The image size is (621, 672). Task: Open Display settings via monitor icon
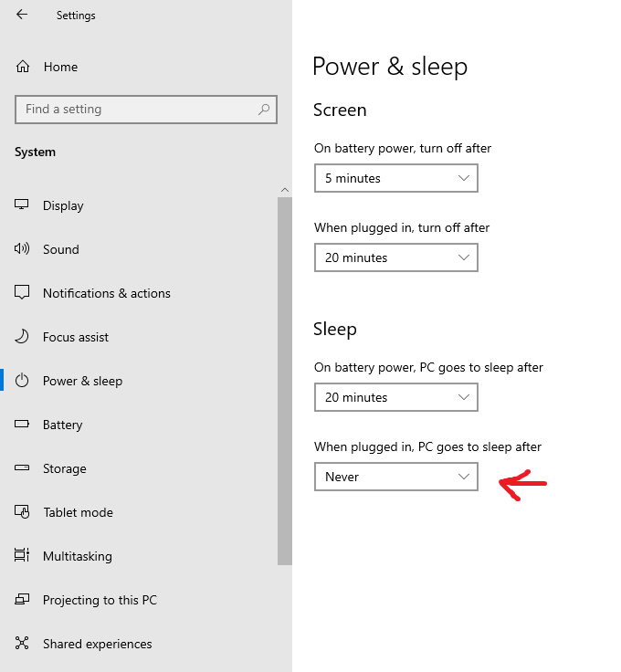23,205
